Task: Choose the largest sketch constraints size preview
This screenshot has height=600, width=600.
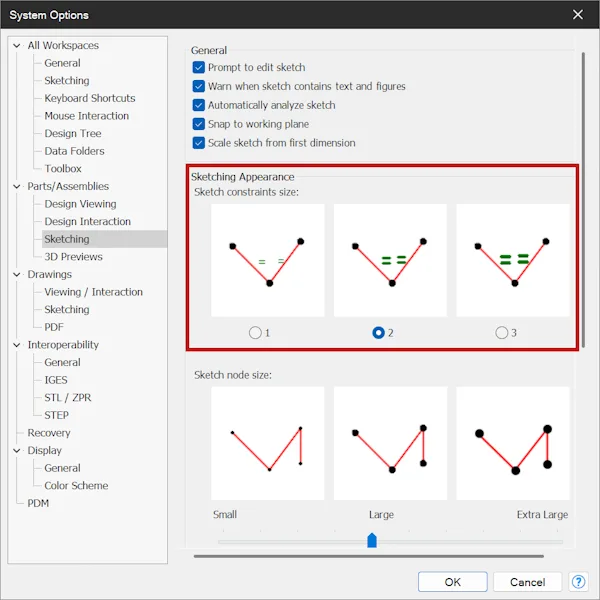Action: pyautogui.click(x=513, y=260)
